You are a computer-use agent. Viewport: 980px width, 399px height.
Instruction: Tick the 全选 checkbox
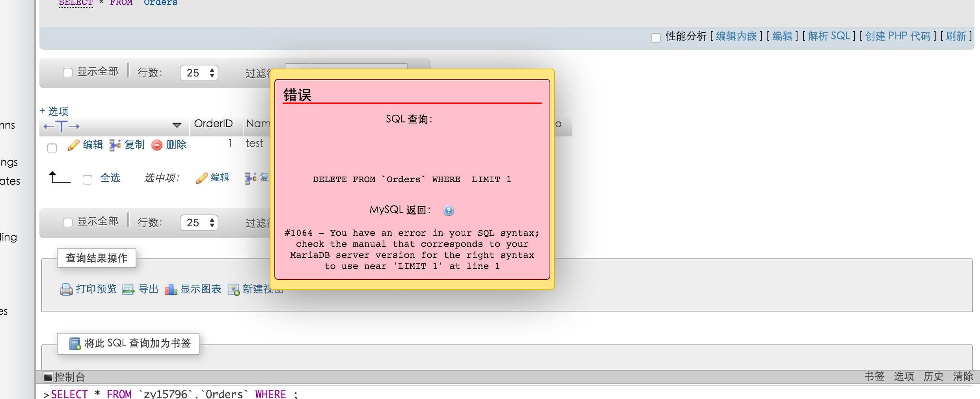pyautogui.click(x=88, y=180)
